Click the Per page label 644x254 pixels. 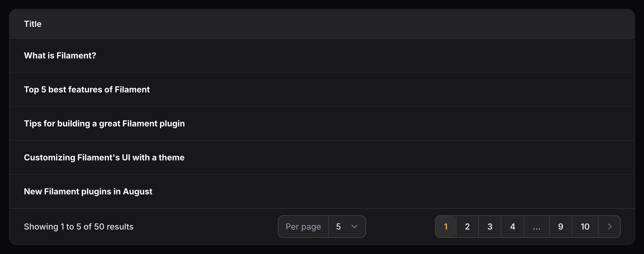tap(303, 227)
